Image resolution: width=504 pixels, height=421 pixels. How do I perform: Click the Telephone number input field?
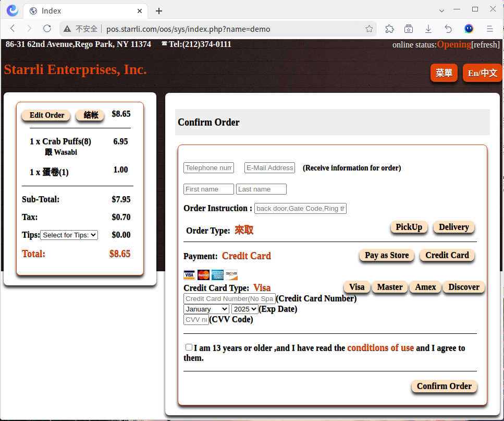coord(208,167)
